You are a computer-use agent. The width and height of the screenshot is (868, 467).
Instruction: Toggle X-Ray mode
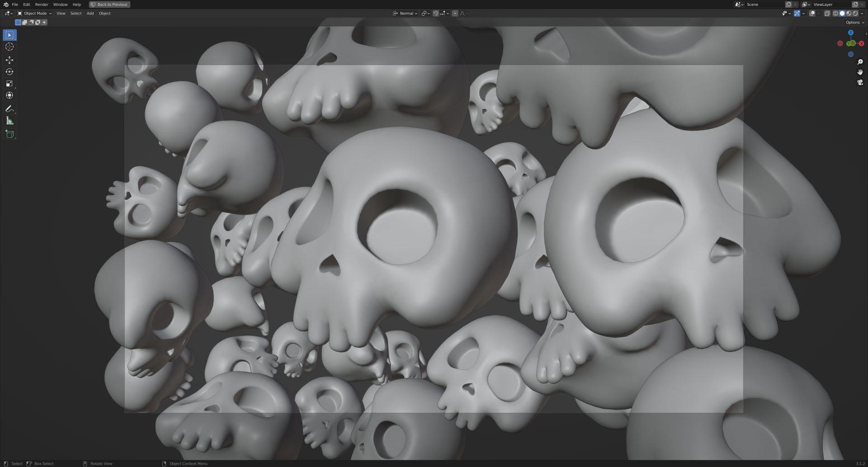[827, 14]
